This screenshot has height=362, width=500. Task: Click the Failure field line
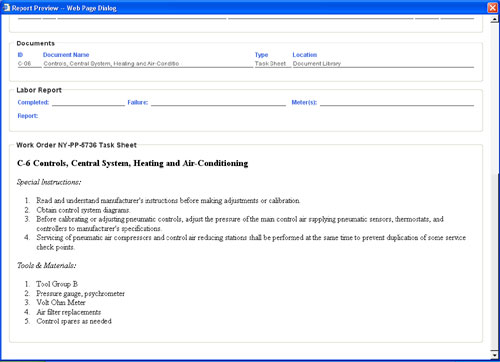[x=218, y=103]
